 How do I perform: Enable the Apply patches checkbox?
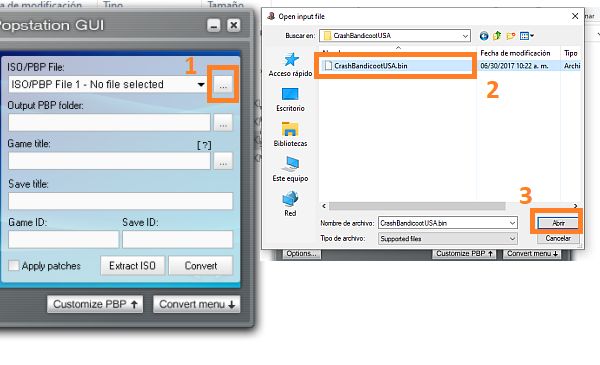(x=14, y=266)
